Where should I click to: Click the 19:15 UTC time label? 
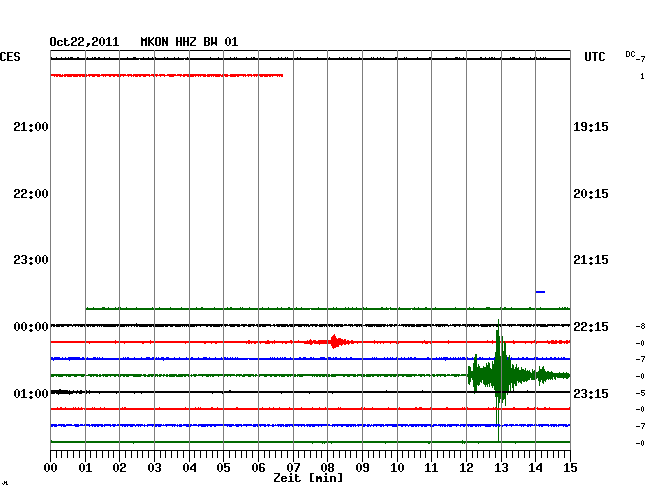[x=591, y=127]
